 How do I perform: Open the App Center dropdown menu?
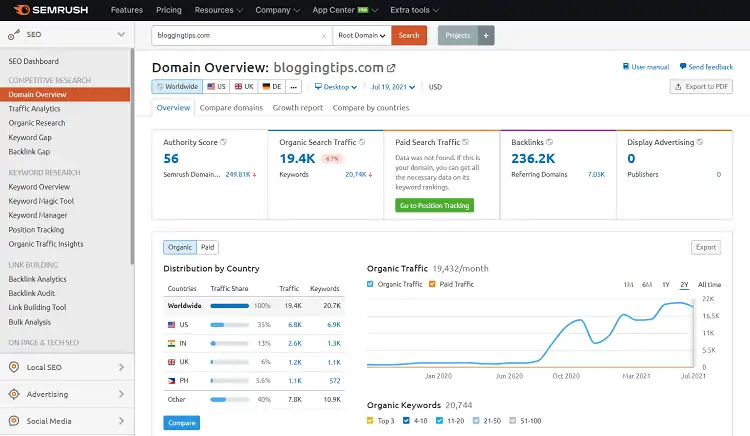[345, 10]
